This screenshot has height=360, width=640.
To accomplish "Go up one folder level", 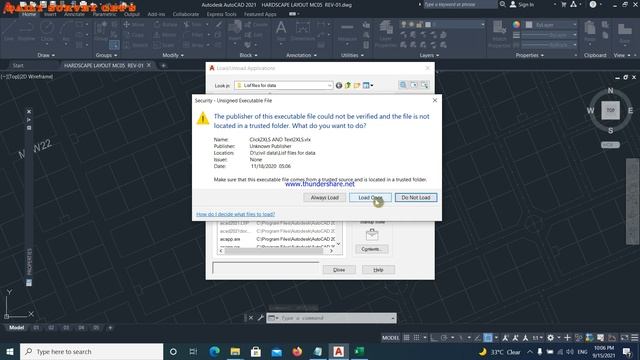I will click(348, 85).
